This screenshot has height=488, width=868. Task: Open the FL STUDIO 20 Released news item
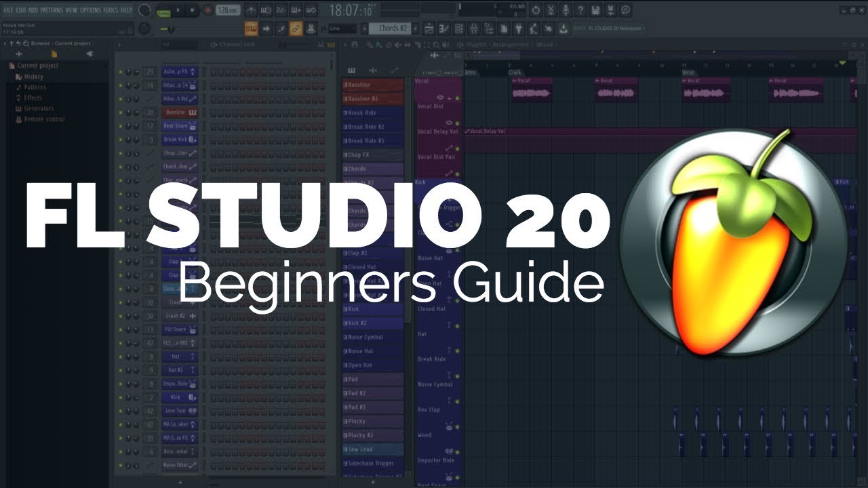point(609,28)
